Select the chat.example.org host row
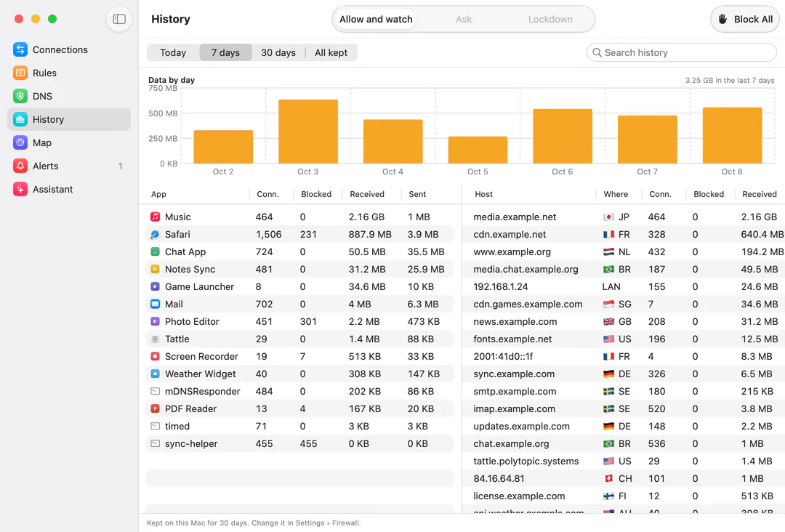The width and height of the screenshot is (785, 532). 624,443
